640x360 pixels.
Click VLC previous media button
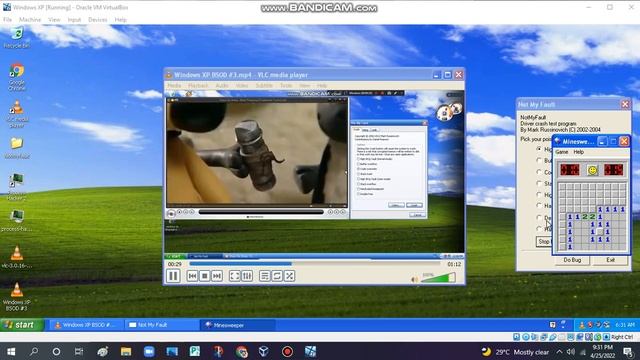192,276
